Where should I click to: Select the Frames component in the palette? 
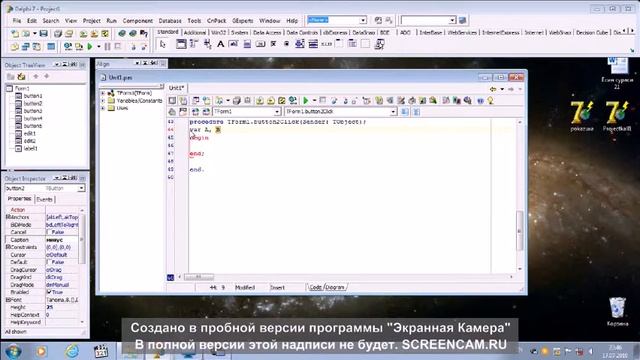[x=181, y=44]
